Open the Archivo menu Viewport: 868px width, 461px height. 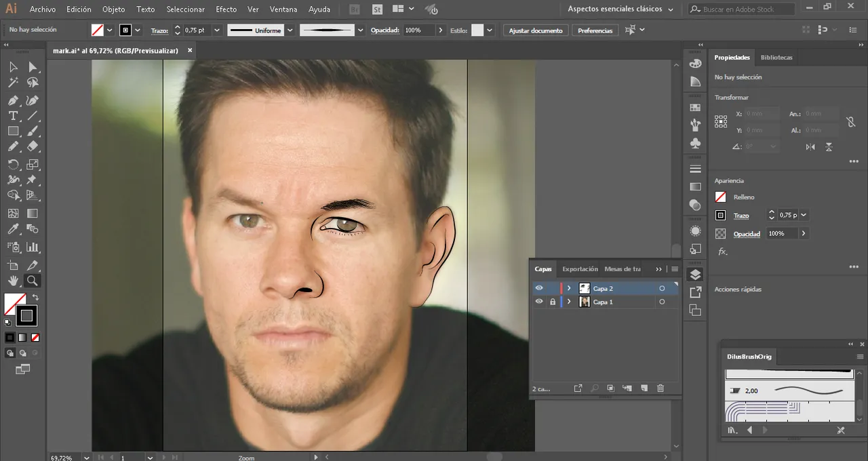tap(43, 9)
